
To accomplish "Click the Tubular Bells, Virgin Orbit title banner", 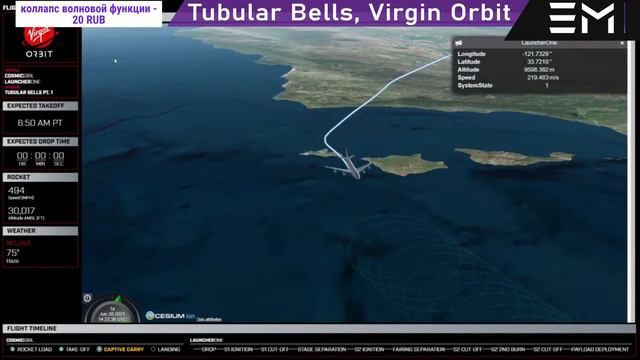I will [349, 13].
